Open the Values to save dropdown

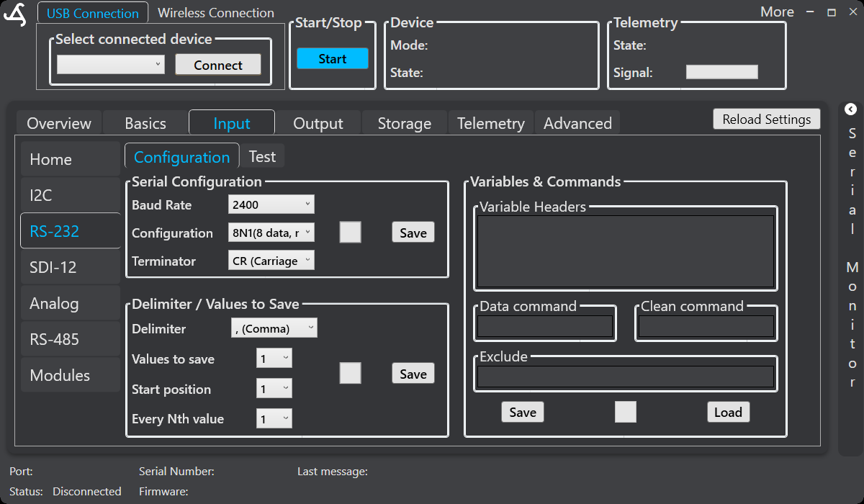[274, 359]
